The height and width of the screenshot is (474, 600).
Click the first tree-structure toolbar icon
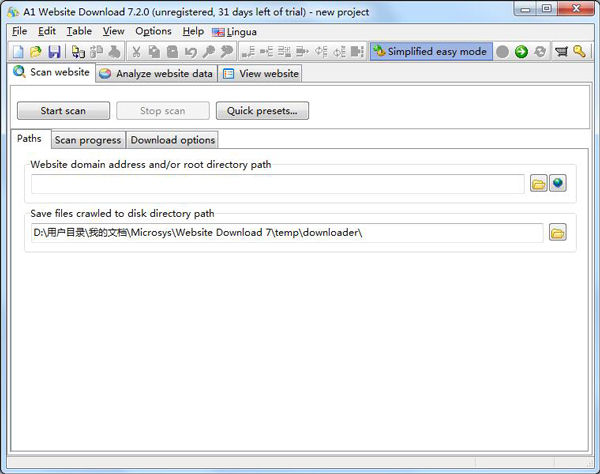click(248, 52)
